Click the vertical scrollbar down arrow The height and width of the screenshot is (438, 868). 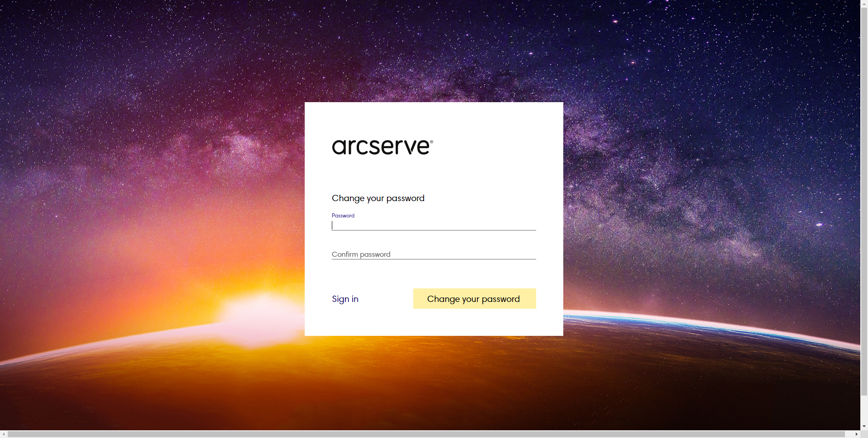(x=864, y=426)
